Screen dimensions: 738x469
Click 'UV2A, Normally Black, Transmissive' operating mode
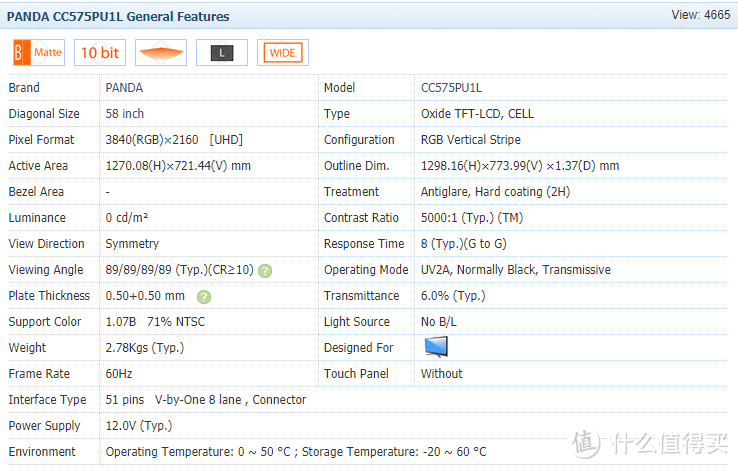tap(516, 270)
